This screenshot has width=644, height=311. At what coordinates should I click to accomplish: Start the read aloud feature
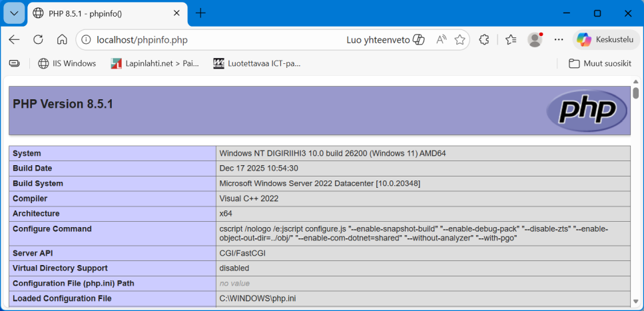pyautogui.click(x=442, y=40)
